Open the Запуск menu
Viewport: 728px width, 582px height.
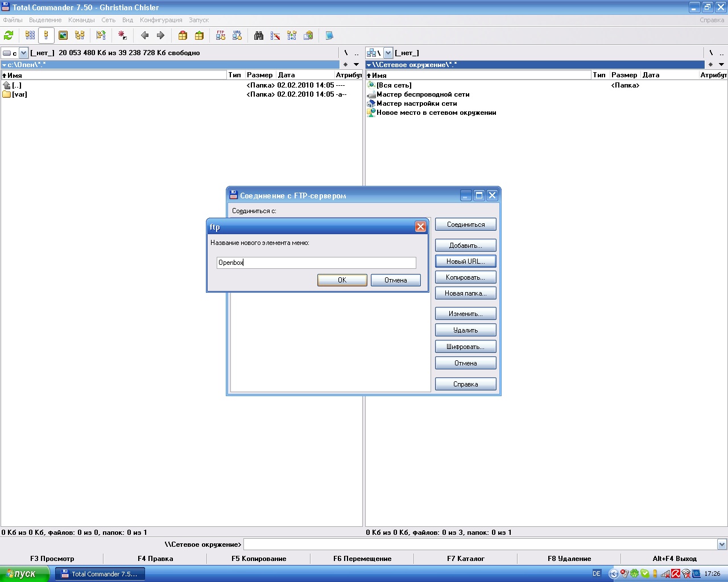point(198,20)
